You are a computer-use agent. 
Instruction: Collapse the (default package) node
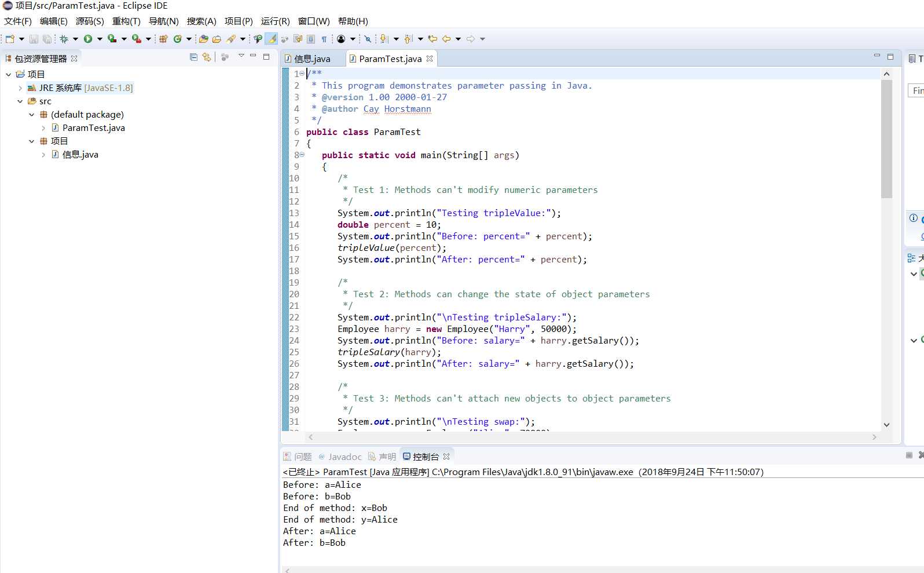tap(32, 115)
